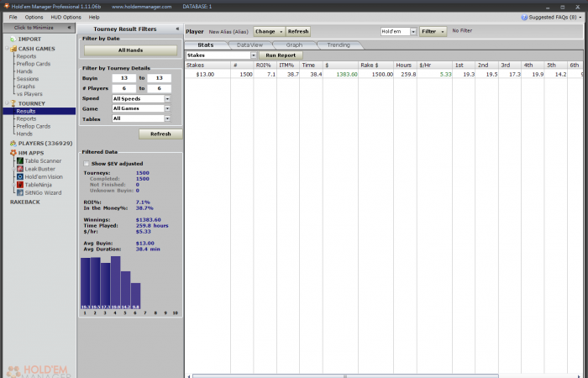Image resolution: width=588 pixels, height=378 pixels.
Task: Sort by $/Hr column header
Action: click(434, 65)
